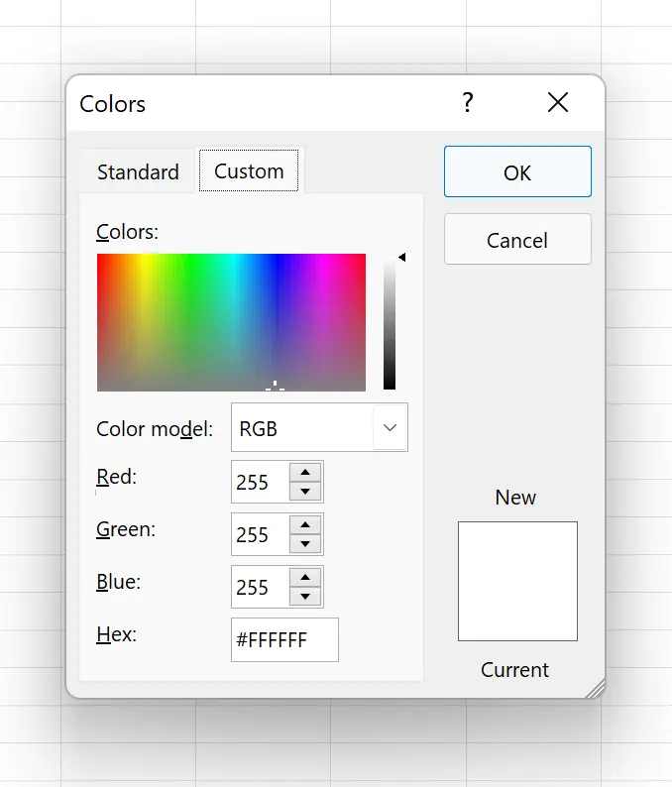Click the 'Current' label

coord(515,670)
